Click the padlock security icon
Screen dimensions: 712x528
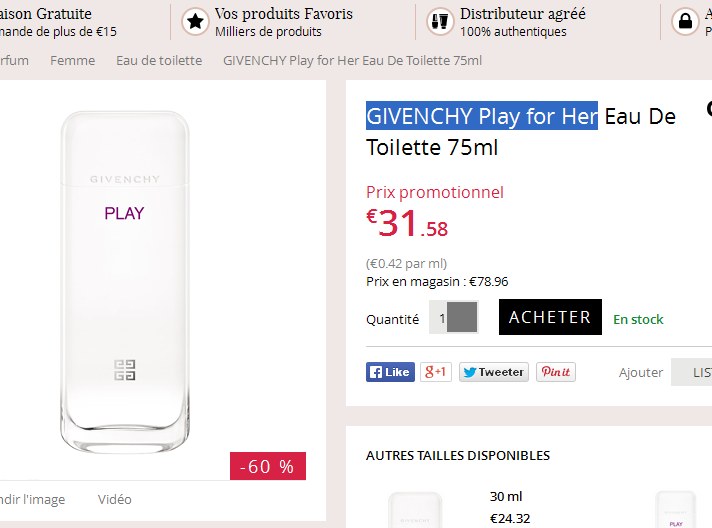coord(685,21)
